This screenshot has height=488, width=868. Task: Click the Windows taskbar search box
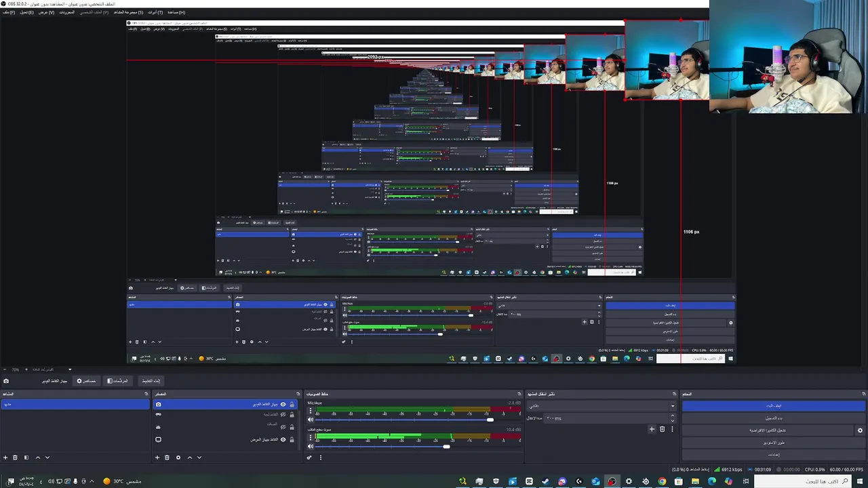pos(802,481)
